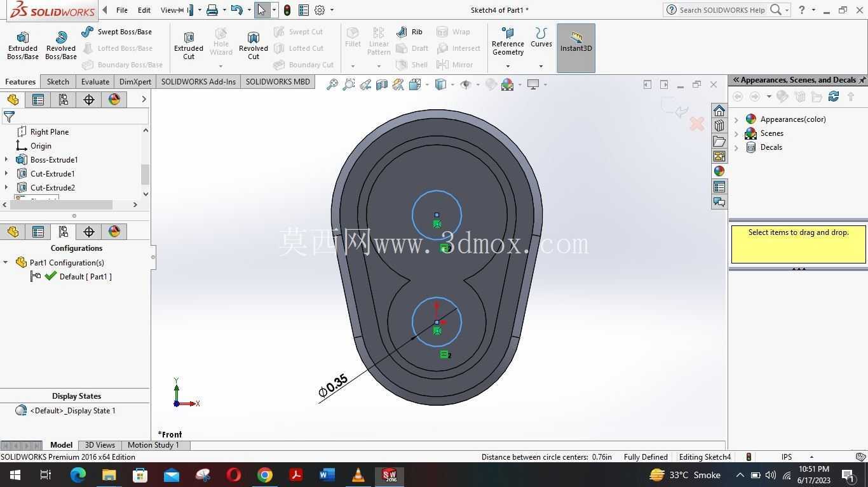
Task: Open the Reference Geometry dropdown arrow
Action: [x=508, y=66]
